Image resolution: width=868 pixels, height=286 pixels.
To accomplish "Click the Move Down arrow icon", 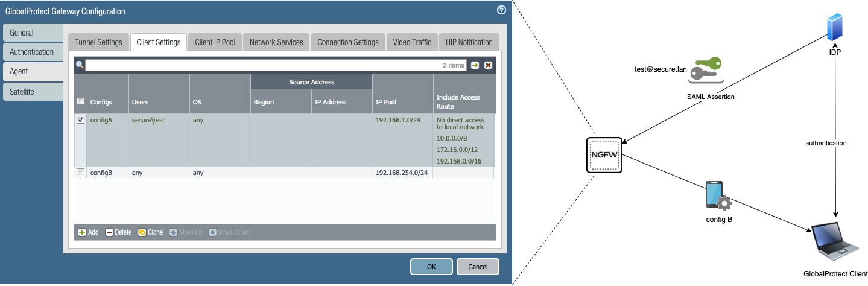I will [212, 232].
